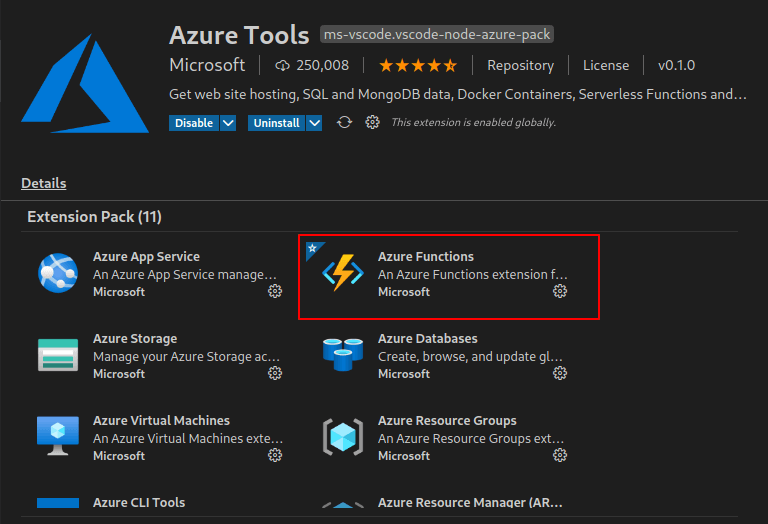This screenshot has width=768, height=524.
Task: Click the Azure Tools title text
Action: tap(239, 35)
